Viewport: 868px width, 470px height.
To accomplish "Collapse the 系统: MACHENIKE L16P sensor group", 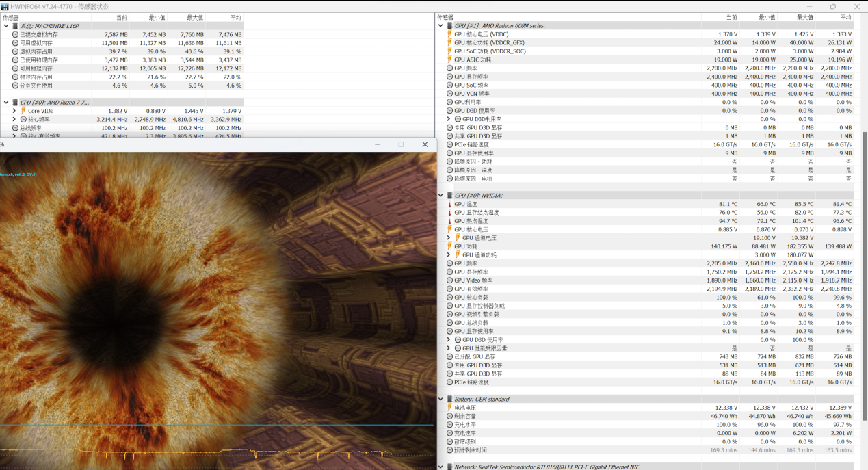I will coord(6,26).
